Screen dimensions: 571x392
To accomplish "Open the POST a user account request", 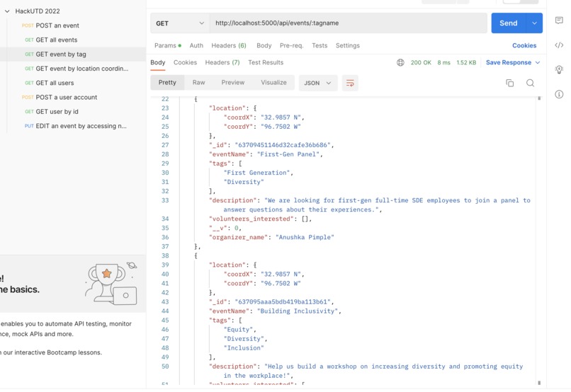I will [x=73, y=98].
